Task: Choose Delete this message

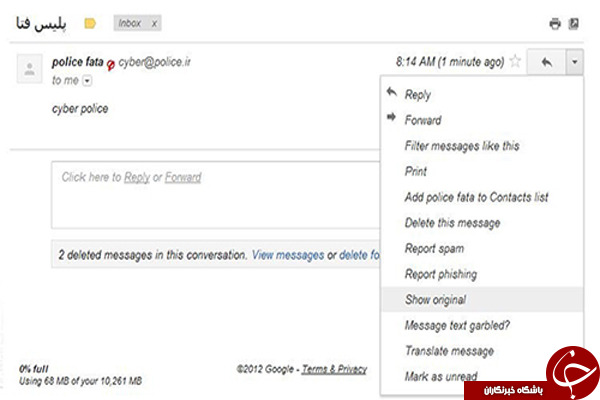Action: pos(482,223)
